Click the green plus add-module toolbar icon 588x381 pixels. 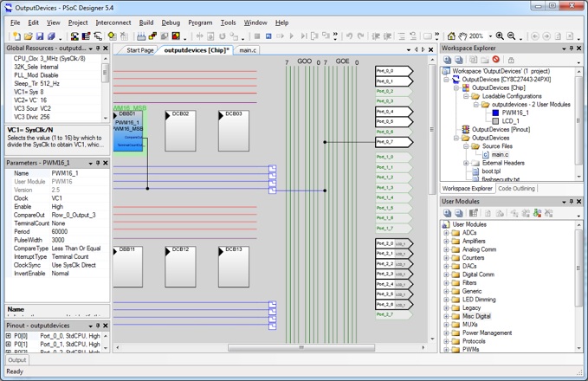pyautogui.click(x=112, y=36)
